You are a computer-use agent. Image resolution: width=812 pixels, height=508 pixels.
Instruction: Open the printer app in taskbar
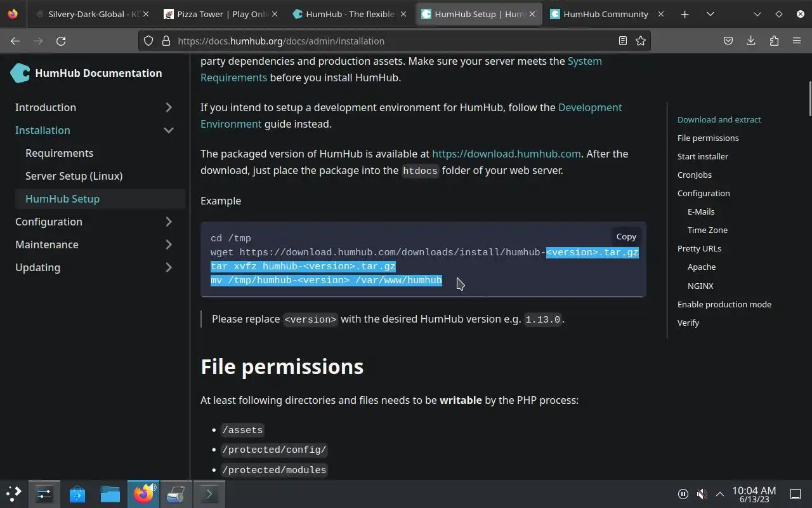point(176,493)
